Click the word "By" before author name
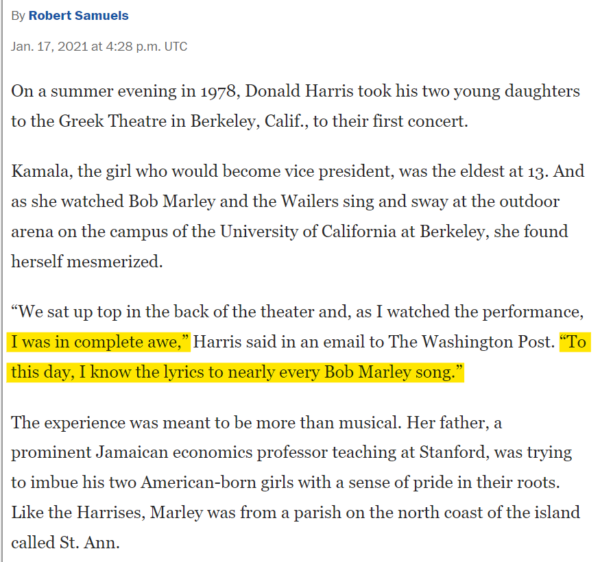The image size is (600, 562). [x=18, y=16]
